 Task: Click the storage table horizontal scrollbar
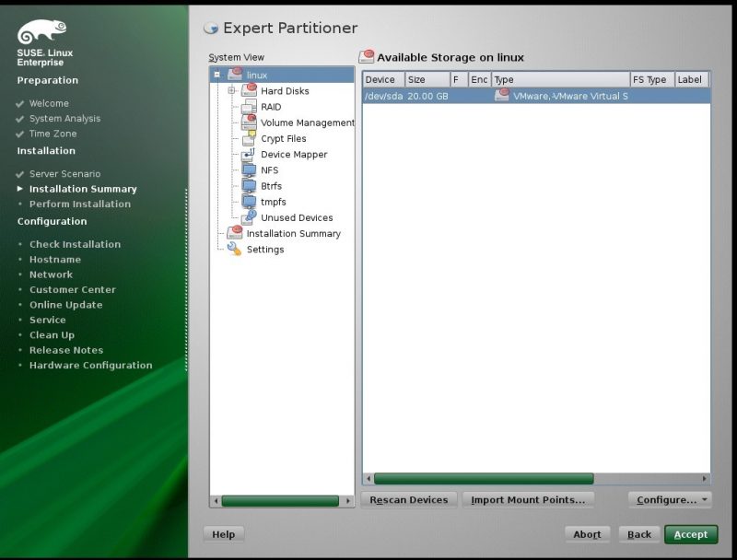click(484, 479)
